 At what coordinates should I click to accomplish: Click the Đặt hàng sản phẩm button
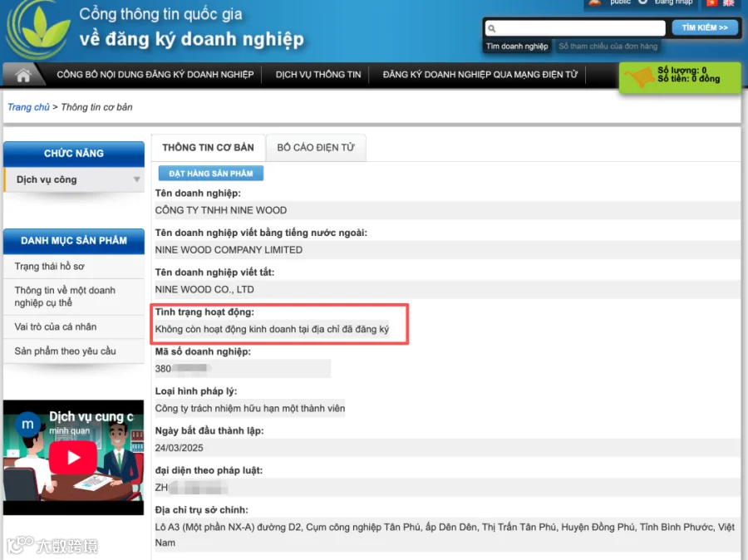211,173
